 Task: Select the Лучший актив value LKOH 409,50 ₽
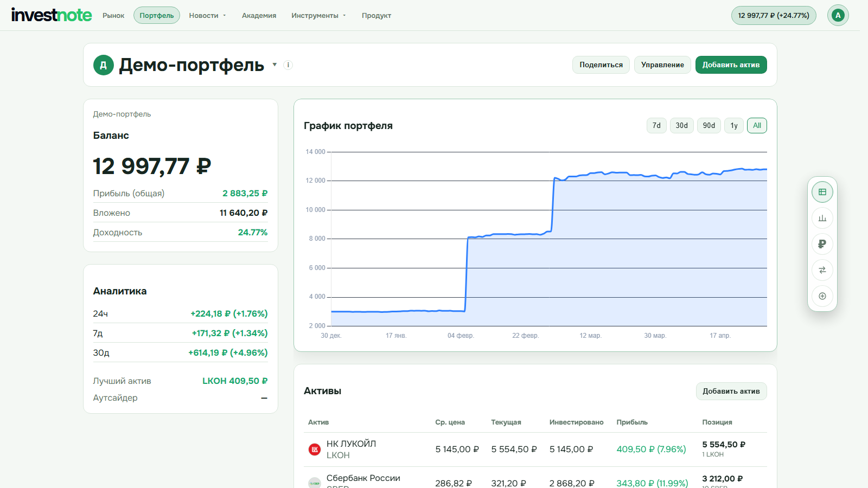[x=235, y=381]
